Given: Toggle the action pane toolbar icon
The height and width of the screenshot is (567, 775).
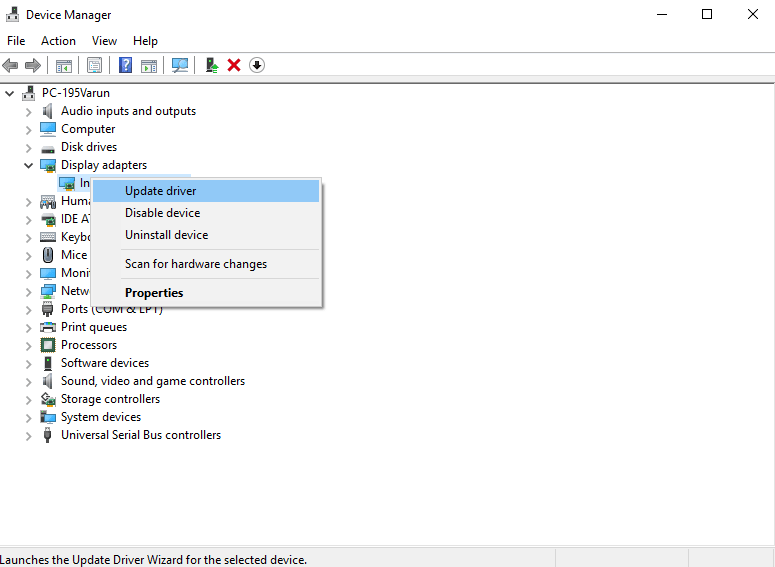Looking at the screenshot, I should coord(149,65).
